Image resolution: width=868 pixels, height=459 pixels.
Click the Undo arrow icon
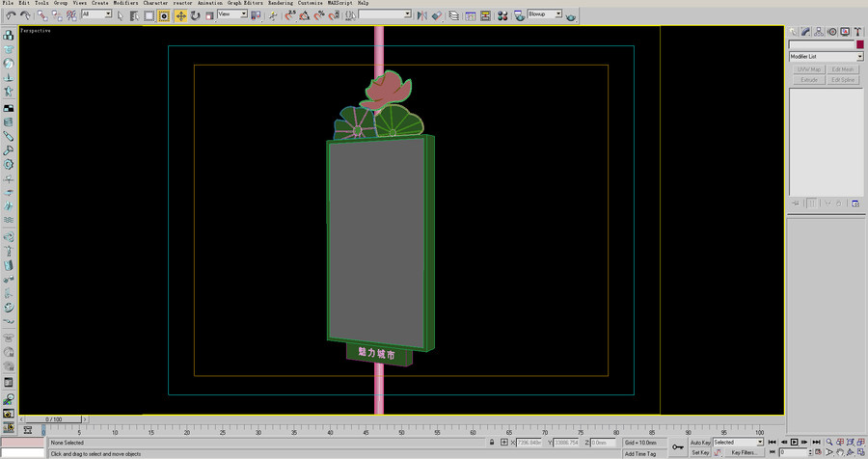(11, 15)
